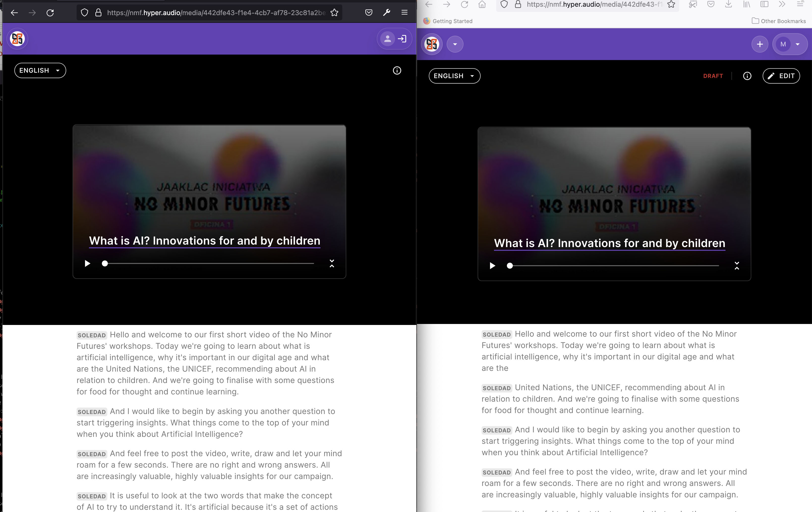This screenshot has width=812, height=512.
Task: Click sign-in button in left window header
Action: pos(395,39)
